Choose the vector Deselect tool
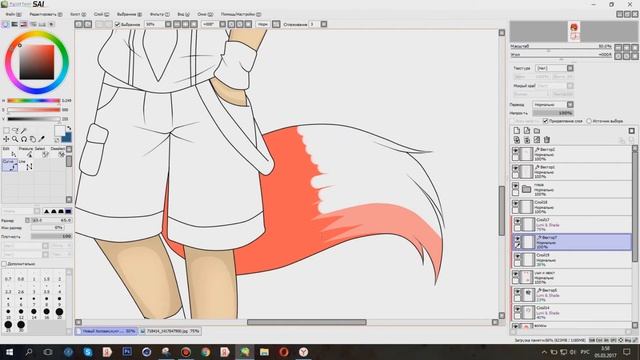 coord(58,153)
